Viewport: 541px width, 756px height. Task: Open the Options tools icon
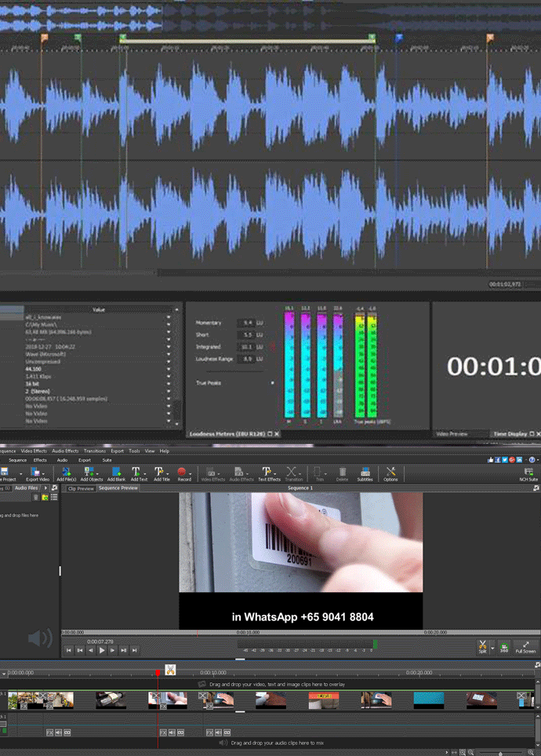click(x=390, y=471)
